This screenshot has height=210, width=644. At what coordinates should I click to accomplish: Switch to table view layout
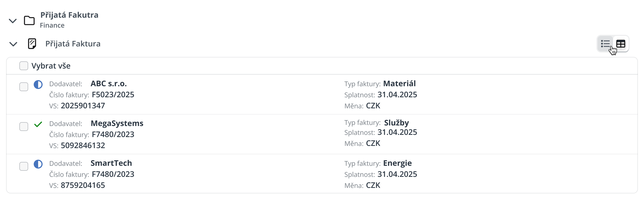coord(621,44)
